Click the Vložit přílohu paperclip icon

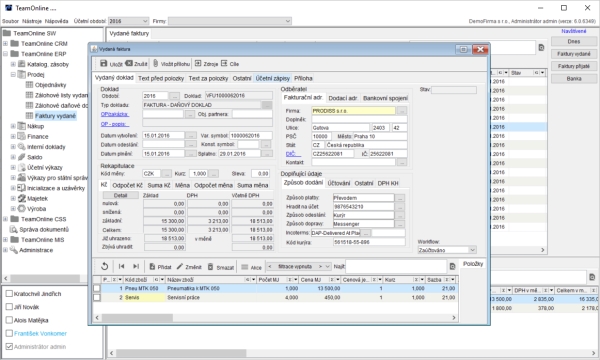(x=156, y=63)
